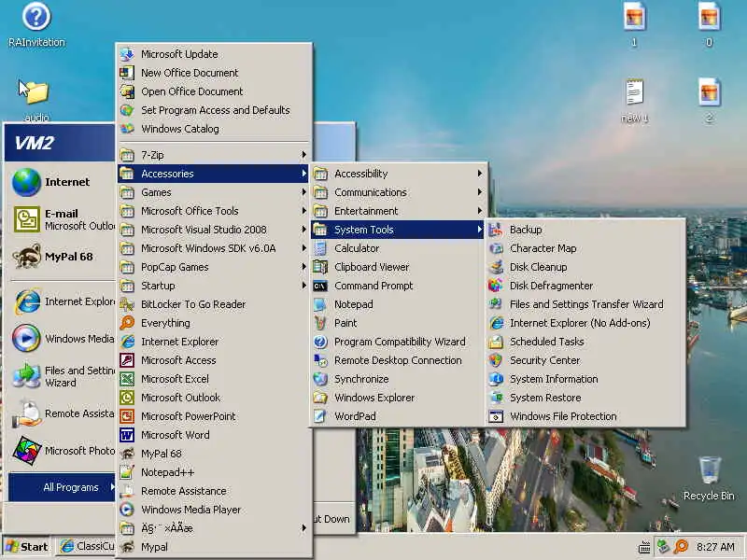Open pinned MyPal 68 in Start menu
The width and height of the screenshot is (747, 560).
61,257
